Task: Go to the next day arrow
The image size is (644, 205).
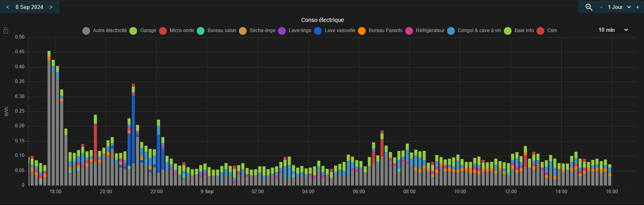Action: tap(51, 7)
